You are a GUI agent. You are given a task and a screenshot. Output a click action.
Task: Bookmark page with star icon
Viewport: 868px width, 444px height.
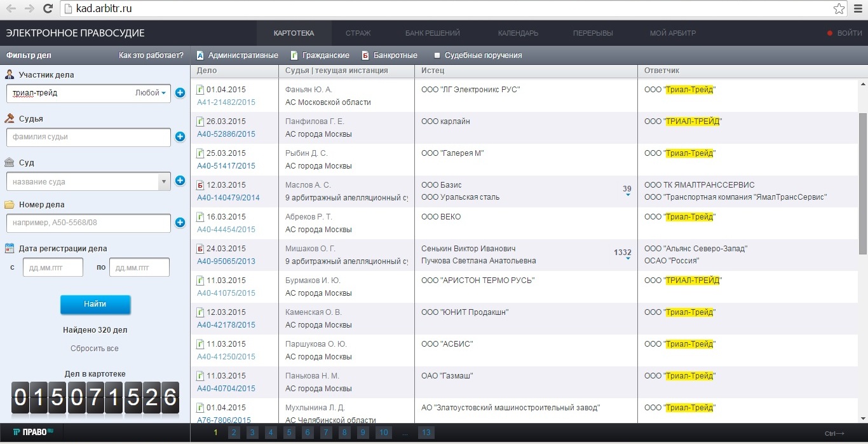point(839,9)
